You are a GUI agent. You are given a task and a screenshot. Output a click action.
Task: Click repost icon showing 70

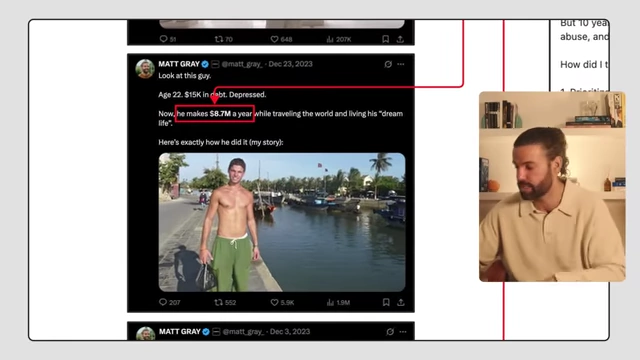click(x=219, y=39)
